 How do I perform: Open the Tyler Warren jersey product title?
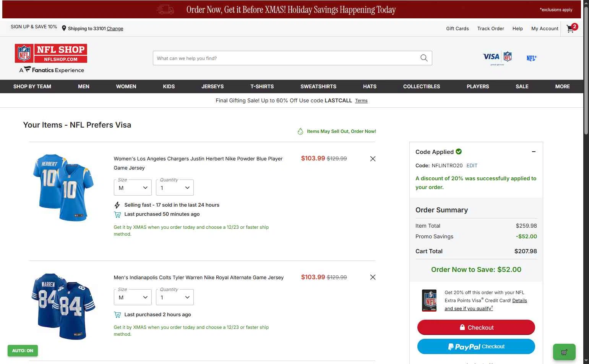199,278
